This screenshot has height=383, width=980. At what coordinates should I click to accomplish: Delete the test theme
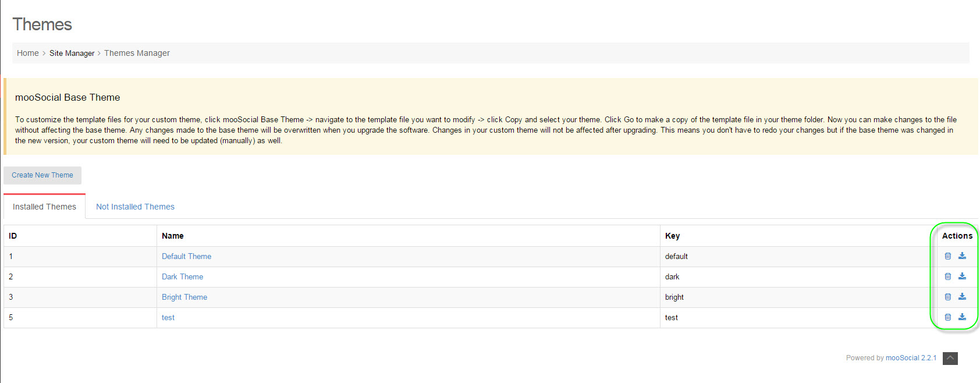tap(947, 317)
